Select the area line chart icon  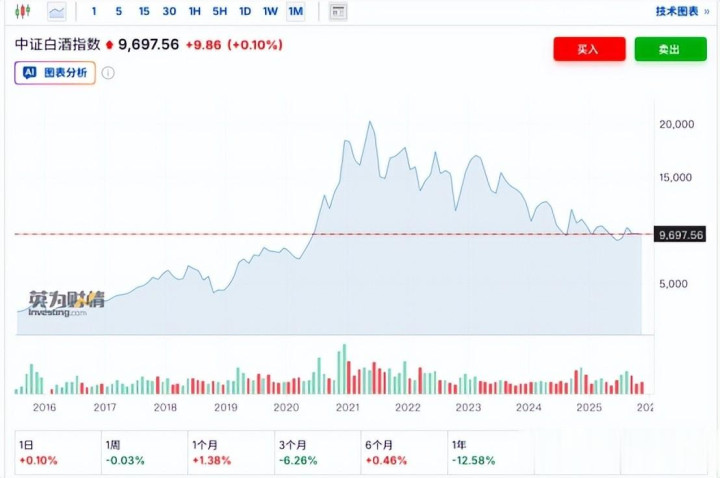56,12
